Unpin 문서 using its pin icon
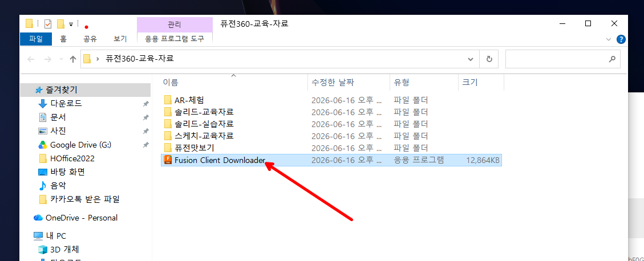 click(x=145, y=117)
